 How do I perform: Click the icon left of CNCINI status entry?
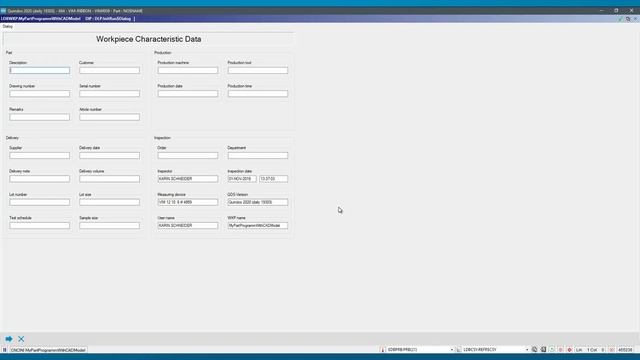pyautogui.click(x=4, y=350)
